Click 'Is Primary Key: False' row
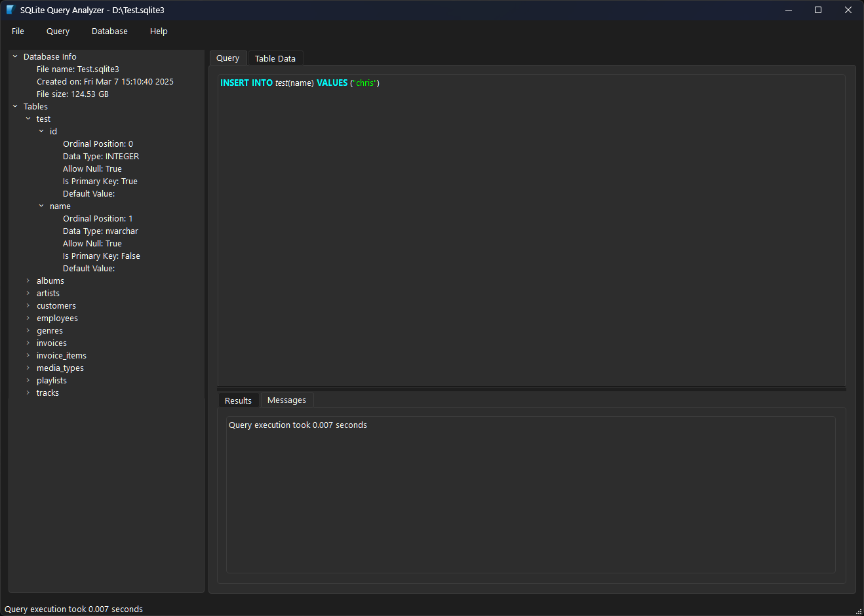864x616 pixels. tap(102, 256)
